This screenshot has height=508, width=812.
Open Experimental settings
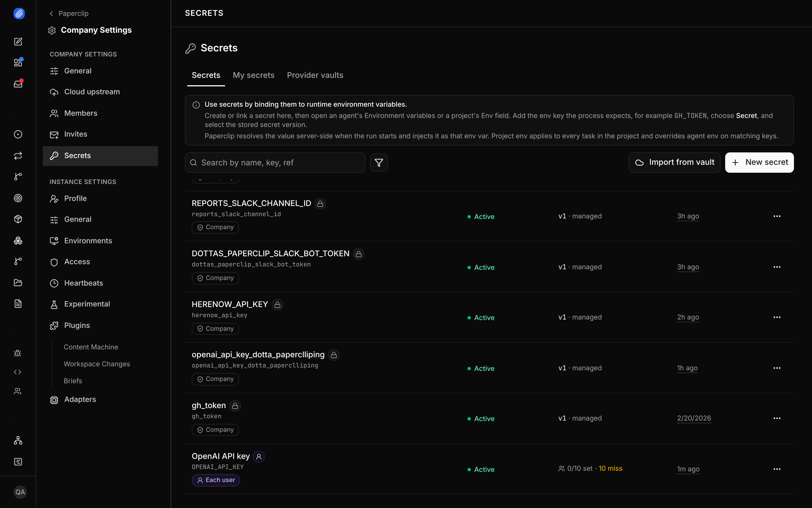[100, 304]
